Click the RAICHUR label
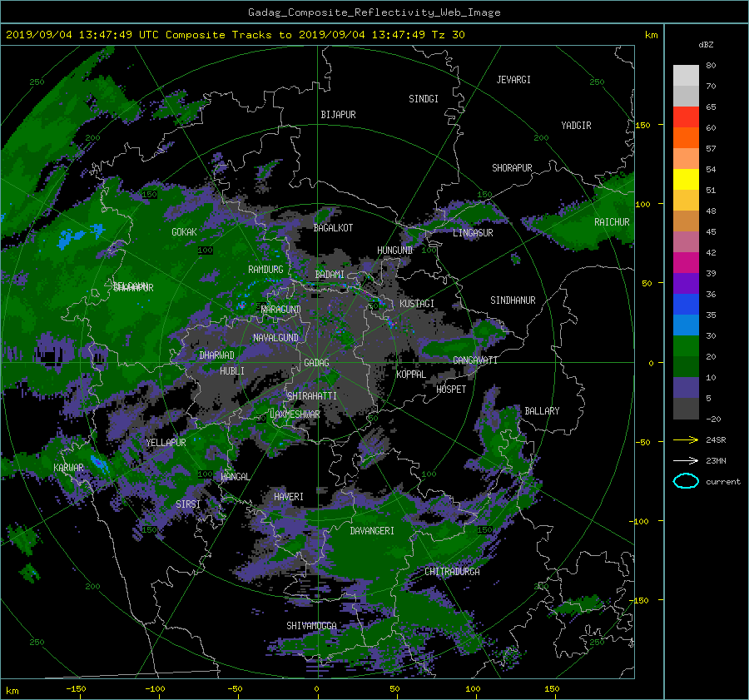 click(x=612, y=222)
